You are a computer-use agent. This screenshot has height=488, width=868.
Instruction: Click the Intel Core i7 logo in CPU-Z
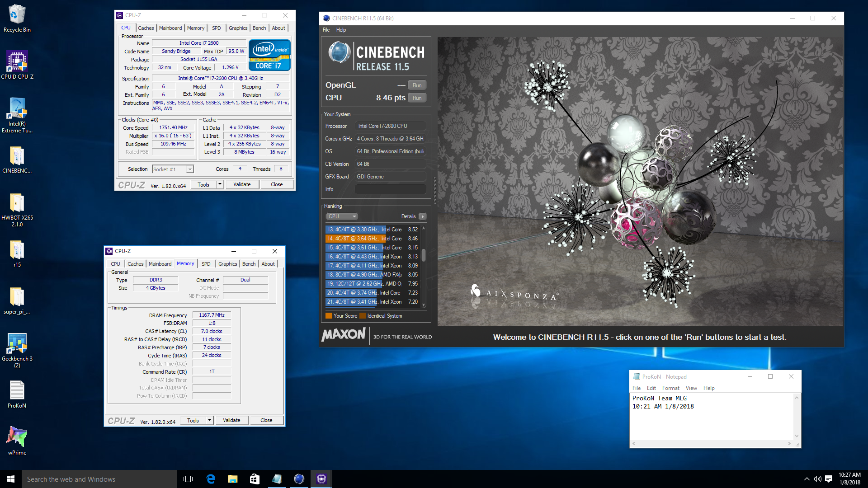tap(269, 55)
